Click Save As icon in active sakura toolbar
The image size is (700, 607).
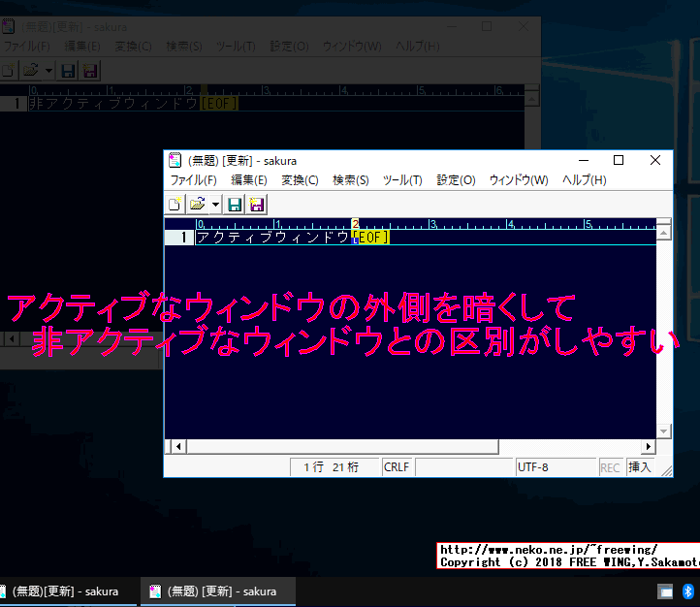(x=257, y=205)
